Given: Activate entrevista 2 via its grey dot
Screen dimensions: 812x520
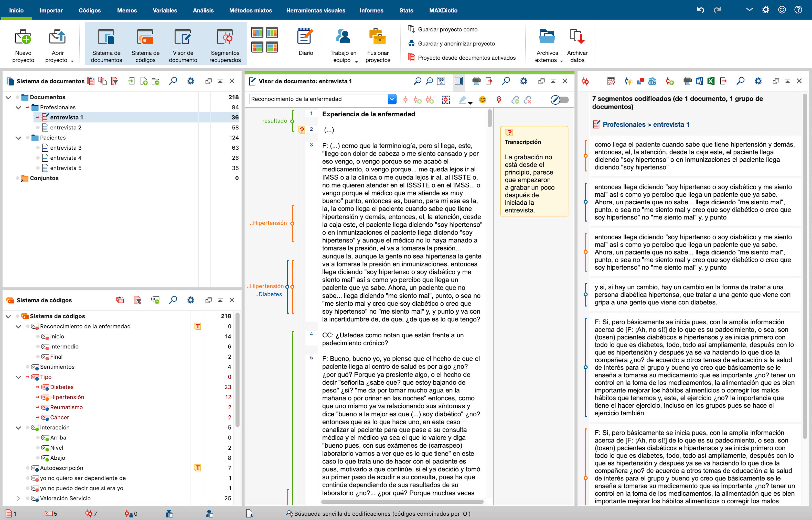Looking at the screenshot, I should (38, 128).
